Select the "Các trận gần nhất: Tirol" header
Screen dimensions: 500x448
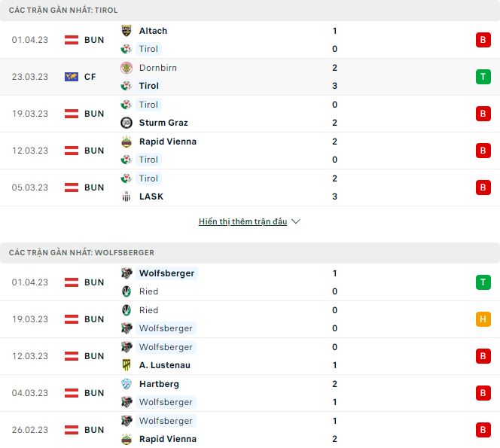(x=63, y=11)
